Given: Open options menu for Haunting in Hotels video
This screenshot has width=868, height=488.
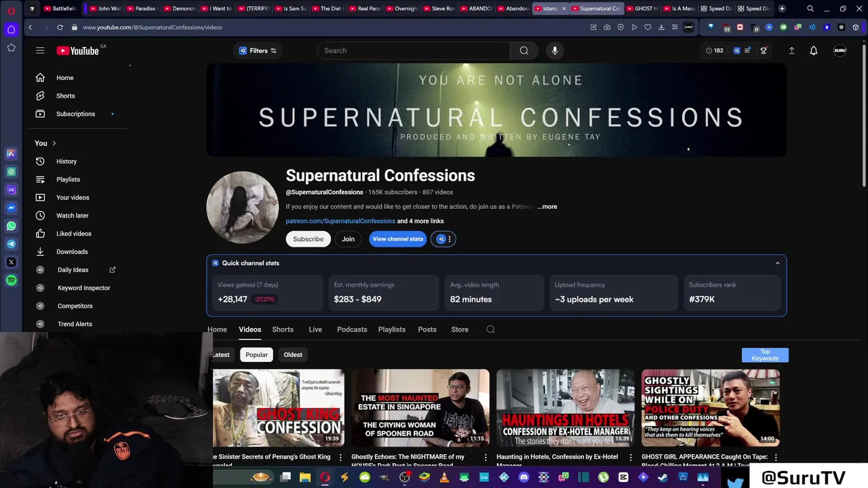Looking at the screenshot, I should tap(631, 457).
